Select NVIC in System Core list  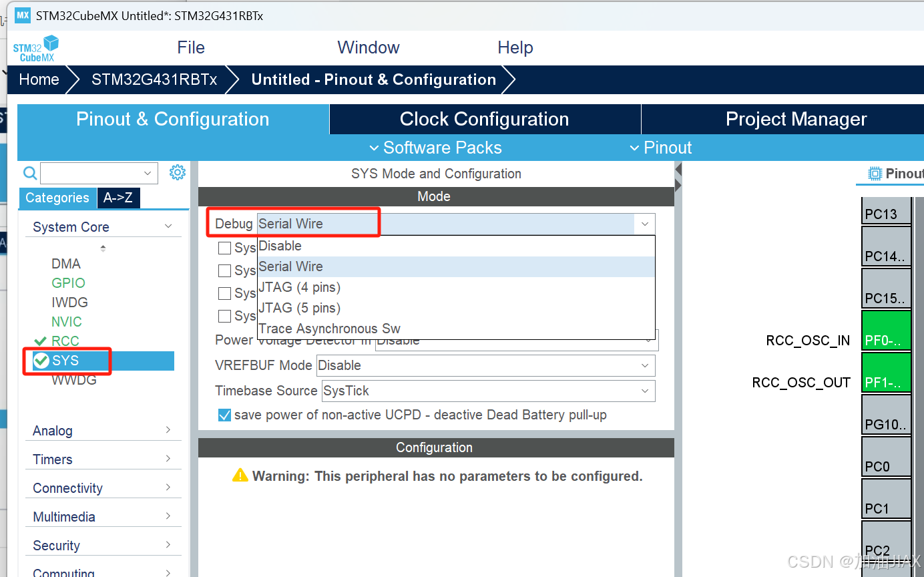click(67, 322)
